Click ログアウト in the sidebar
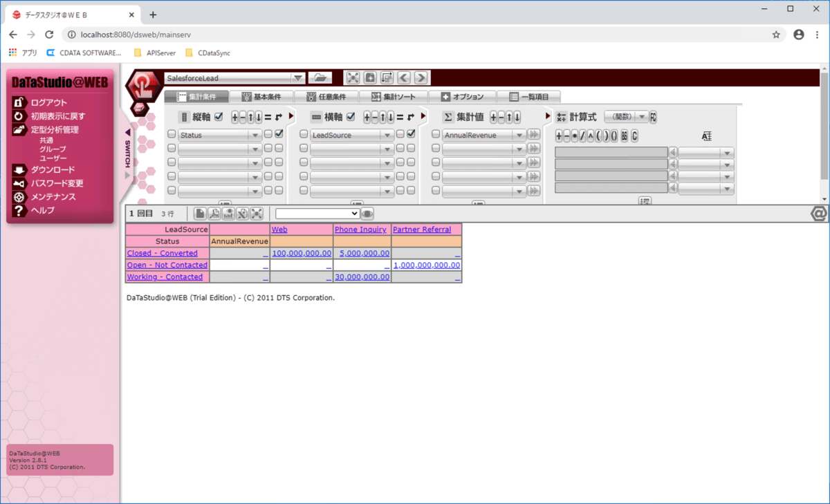Image resolution: width=830 pixels, height=504 pixels. [x=49, y=102]
